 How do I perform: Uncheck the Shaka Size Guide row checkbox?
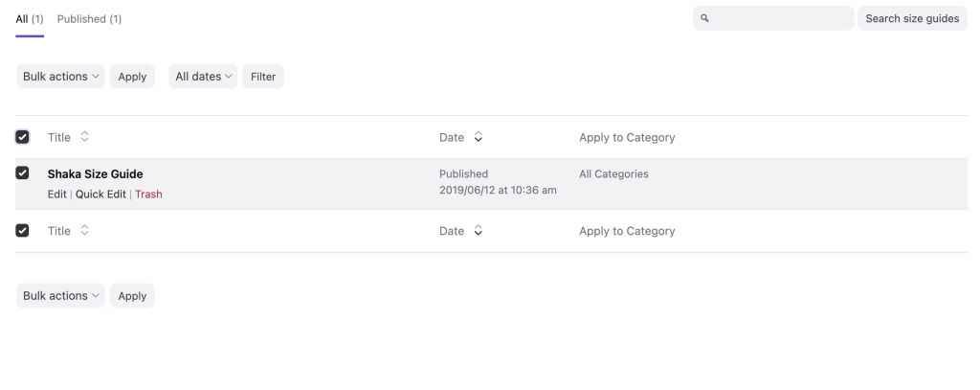[23, 173]
